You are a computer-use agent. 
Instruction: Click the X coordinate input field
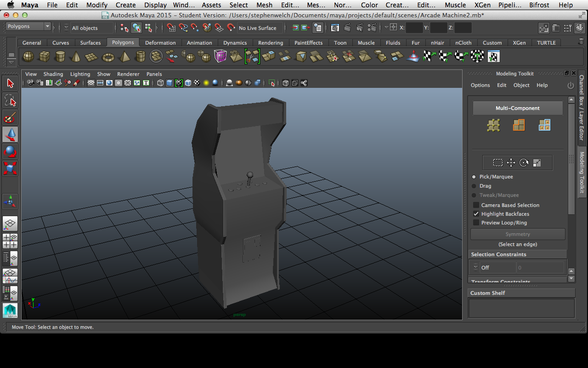coord(414,28)
